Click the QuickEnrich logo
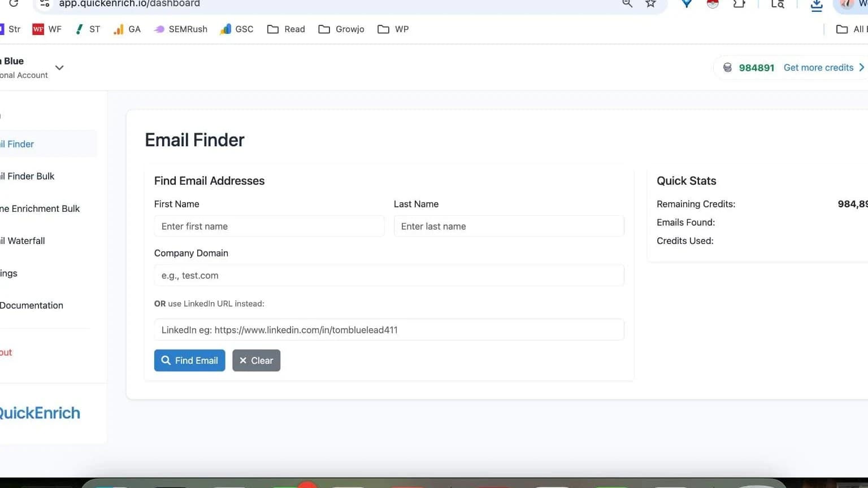The height and width of the screenshot is (488, 868). coord(40,413)
